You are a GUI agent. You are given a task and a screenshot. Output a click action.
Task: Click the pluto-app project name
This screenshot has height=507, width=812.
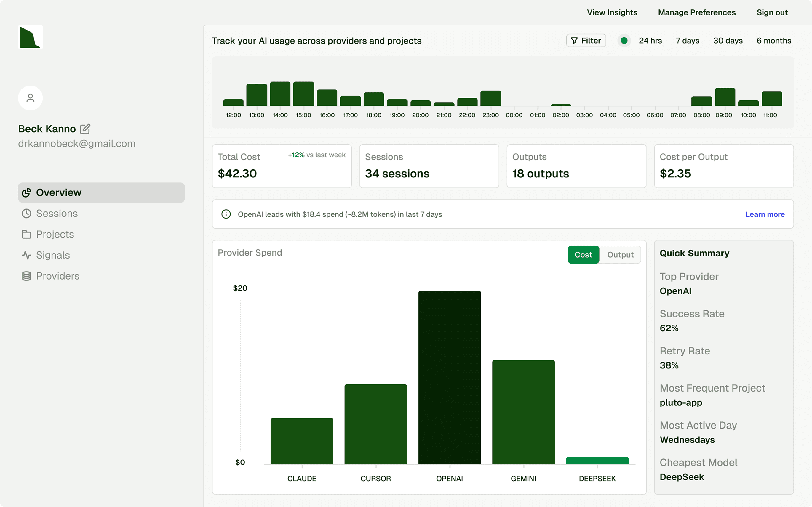click(681, 403)
